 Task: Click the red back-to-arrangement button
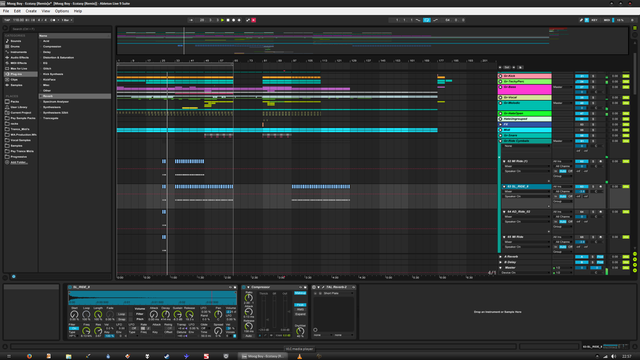point(253,20)
